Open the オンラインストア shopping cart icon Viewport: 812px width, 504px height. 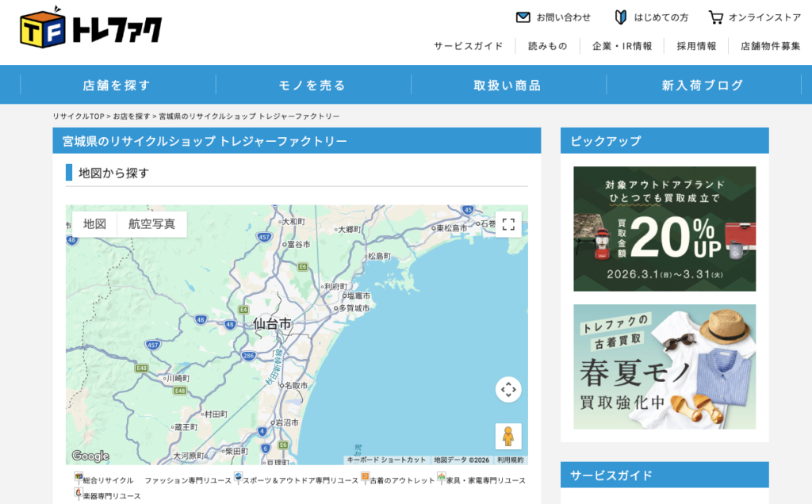[x=716, y=17]
